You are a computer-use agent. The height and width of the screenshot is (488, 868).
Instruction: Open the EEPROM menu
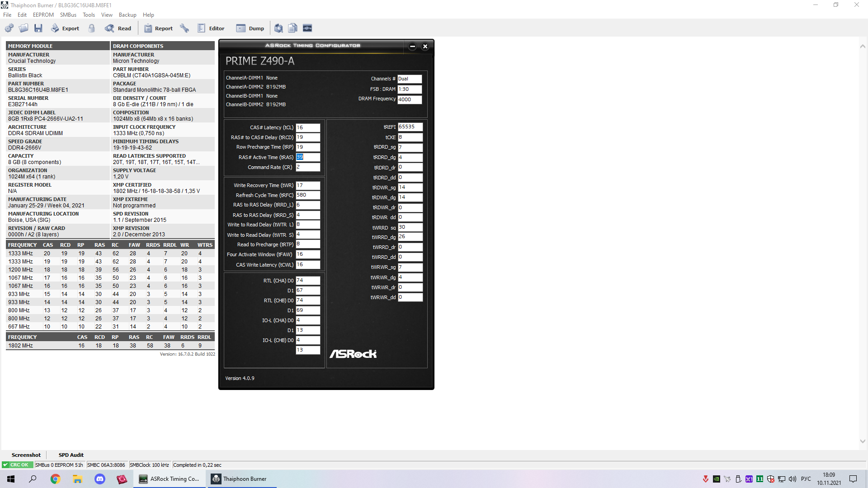(43, 15)
